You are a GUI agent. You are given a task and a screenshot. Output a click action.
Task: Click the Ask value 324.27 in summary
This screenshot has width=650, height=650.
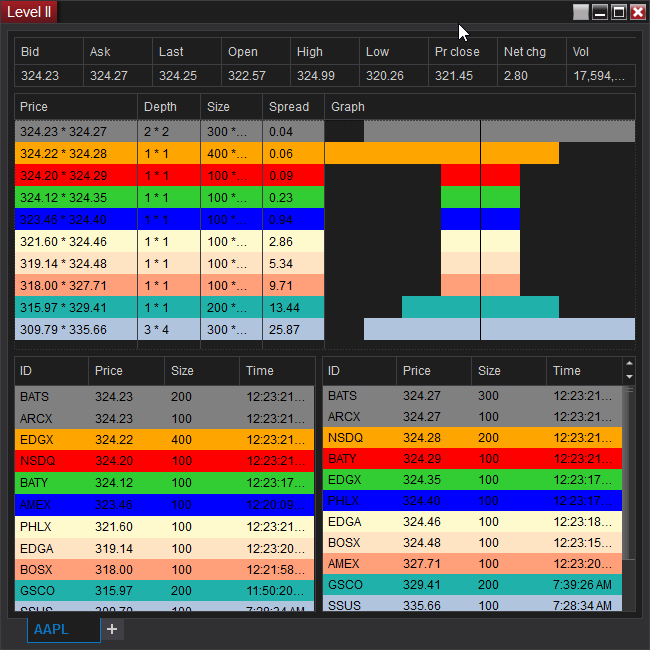(118, 75)
